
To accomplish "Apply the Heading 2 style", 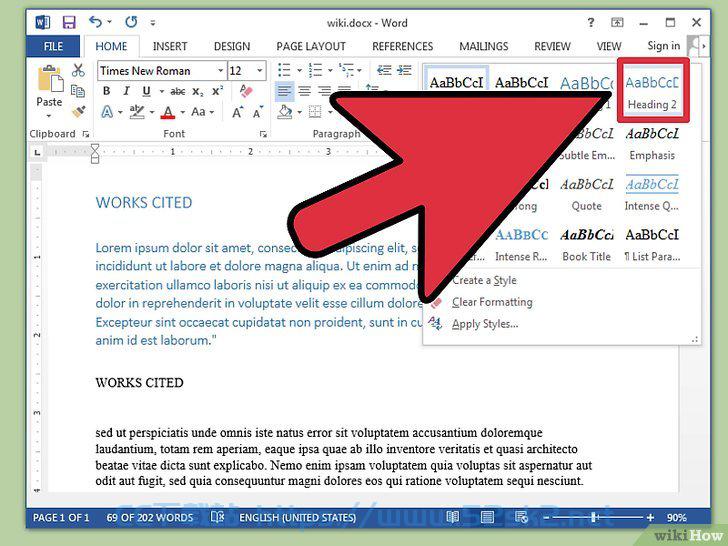I will [652, 91].
